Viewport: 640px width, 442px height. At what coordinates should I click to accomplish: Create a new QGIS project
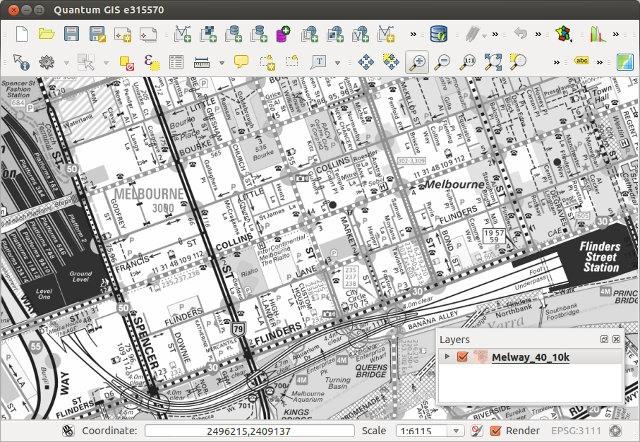point(22,34)
